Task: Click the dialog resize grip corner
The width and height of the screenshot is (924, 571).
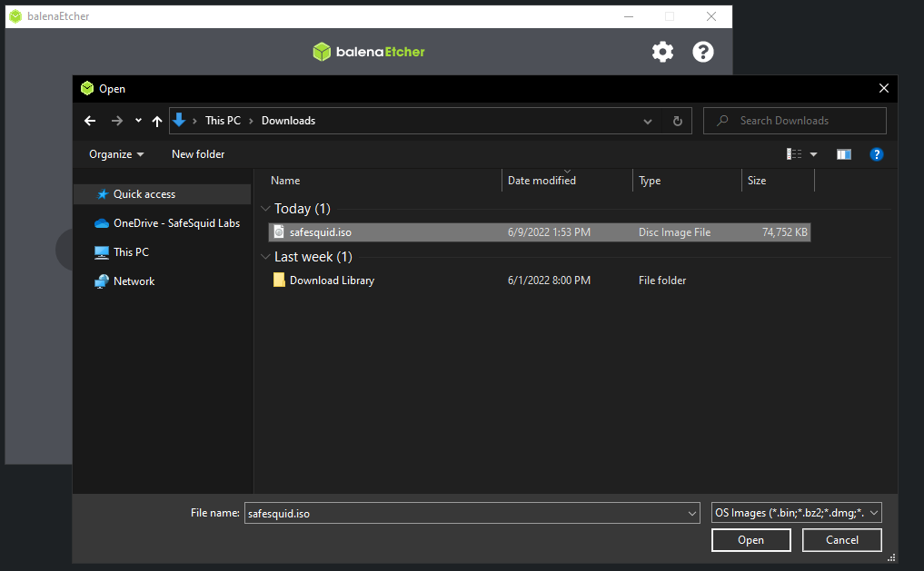Action: tap(891, 557)
